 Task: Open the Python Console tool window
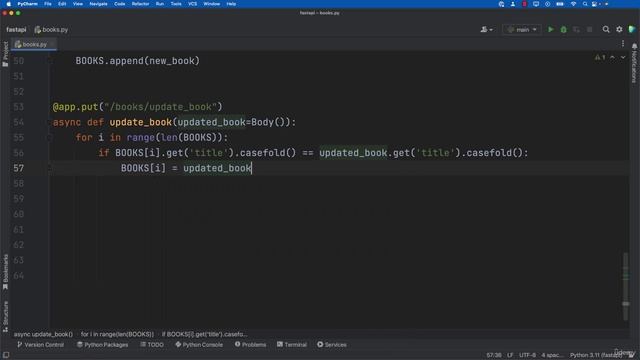click(199, 344)
